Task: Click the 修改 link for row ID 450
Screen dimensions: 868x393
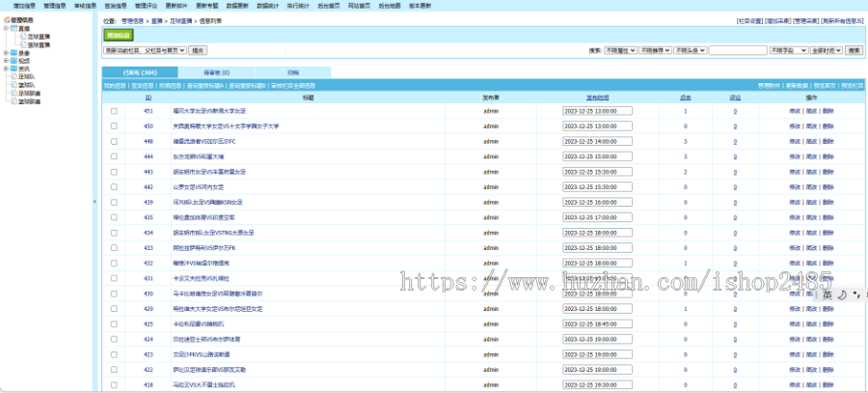Action: [795, 126]
